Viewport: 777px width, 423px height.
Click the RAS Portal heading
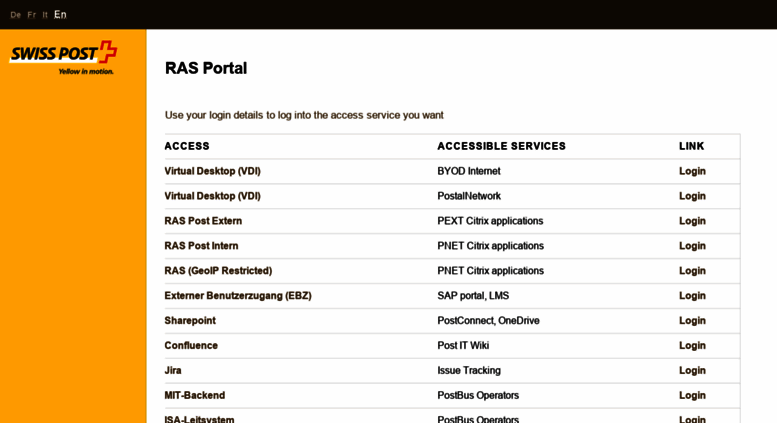(x=206, y=68)
